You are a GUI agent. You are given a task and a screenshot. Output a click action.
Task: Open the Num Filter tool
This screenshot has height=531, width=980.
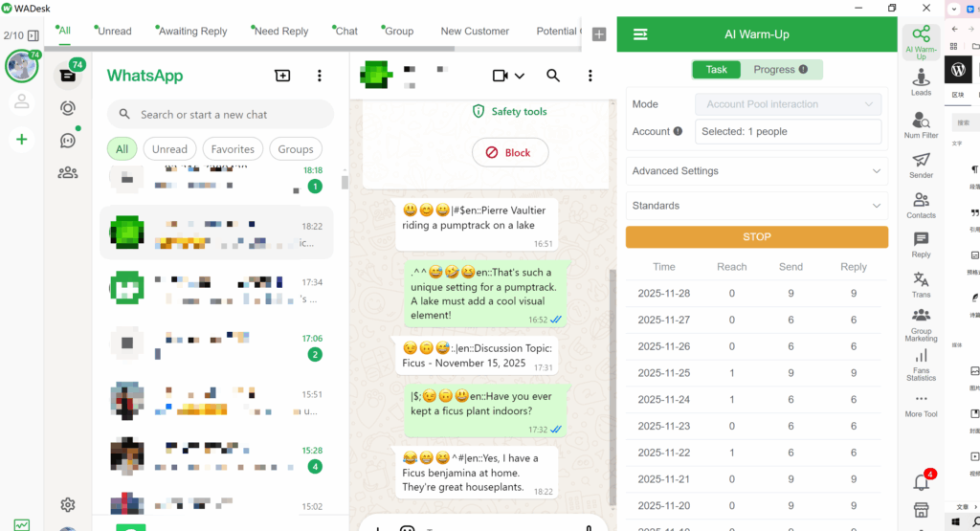coord(921,123)
